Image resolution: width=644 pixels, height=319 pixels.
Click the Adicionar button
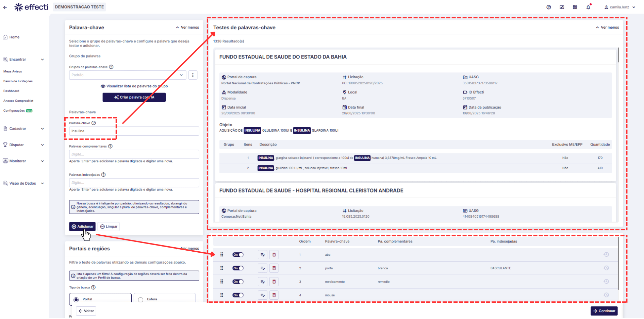(x=82, y=226)
